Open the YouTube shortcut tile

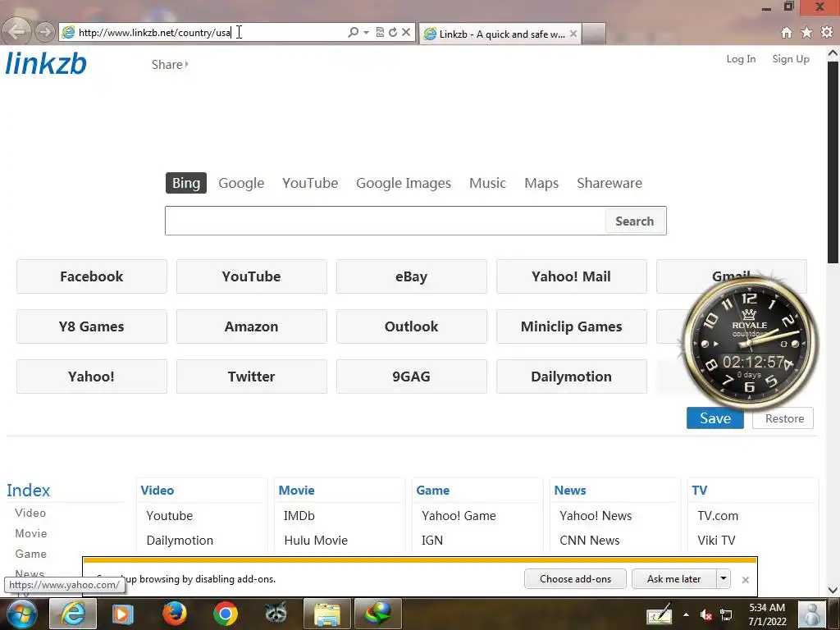click(251, 276)
